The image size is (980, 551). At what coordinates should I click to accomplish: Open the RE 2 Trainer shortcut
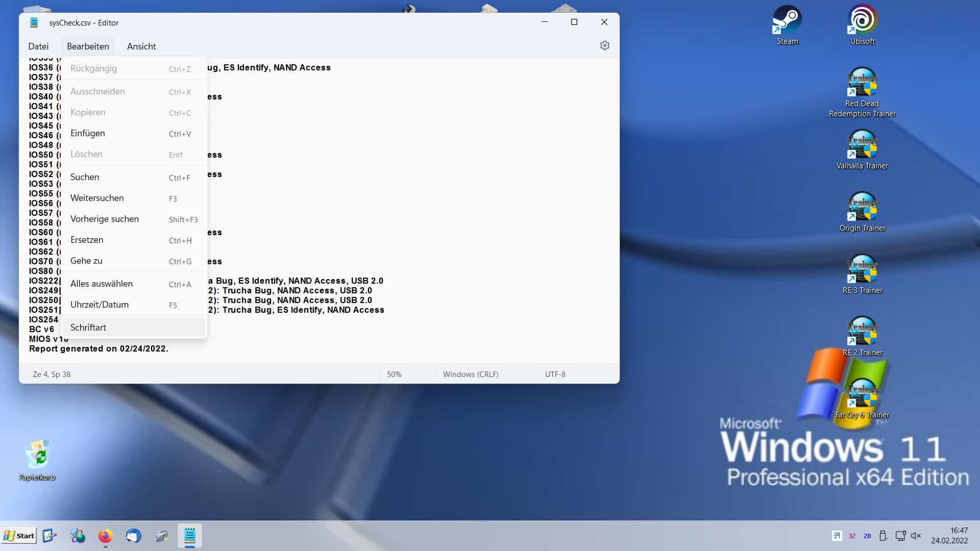tap(862, 336)
